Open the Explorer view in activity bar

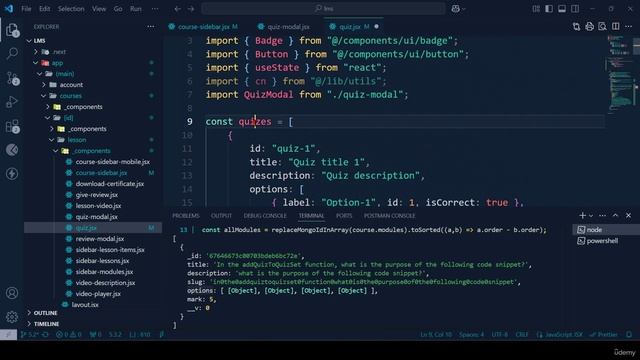[12, 30]
